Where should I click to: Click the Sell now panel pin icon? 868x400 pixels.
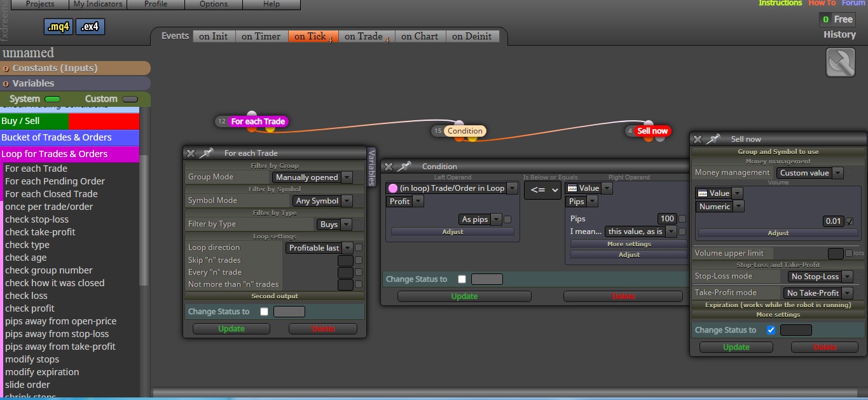(x=713, y=139)
